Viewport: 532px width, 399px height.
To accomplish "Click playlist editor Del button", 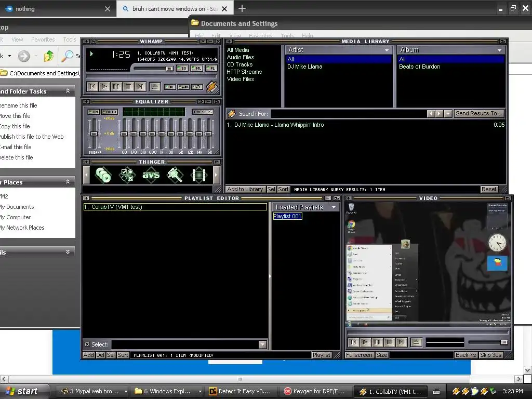I will [x=100, y=355].
